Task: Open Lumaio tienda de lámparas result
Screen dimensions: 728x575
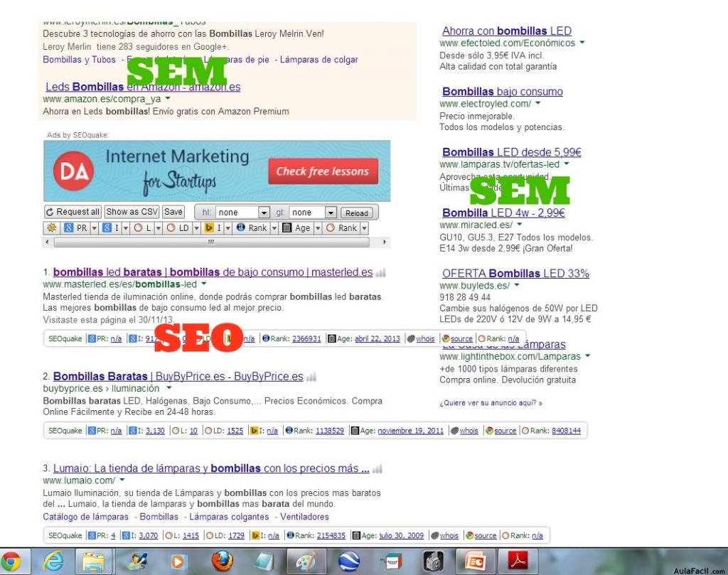Action: [x=211, y=468]
